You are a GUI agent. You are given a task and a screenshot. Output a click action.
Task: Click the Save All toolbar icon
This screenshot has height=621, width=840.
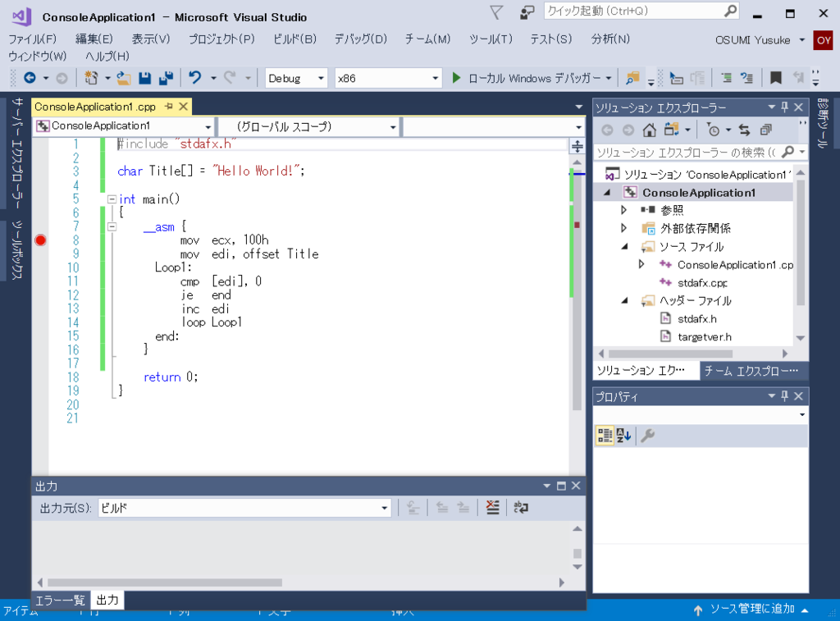click(166, 78)
